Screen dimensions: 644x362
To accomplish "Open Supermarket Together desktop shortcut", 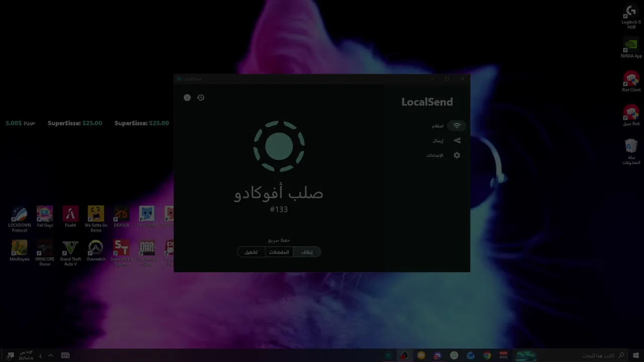I will [121, 253].
